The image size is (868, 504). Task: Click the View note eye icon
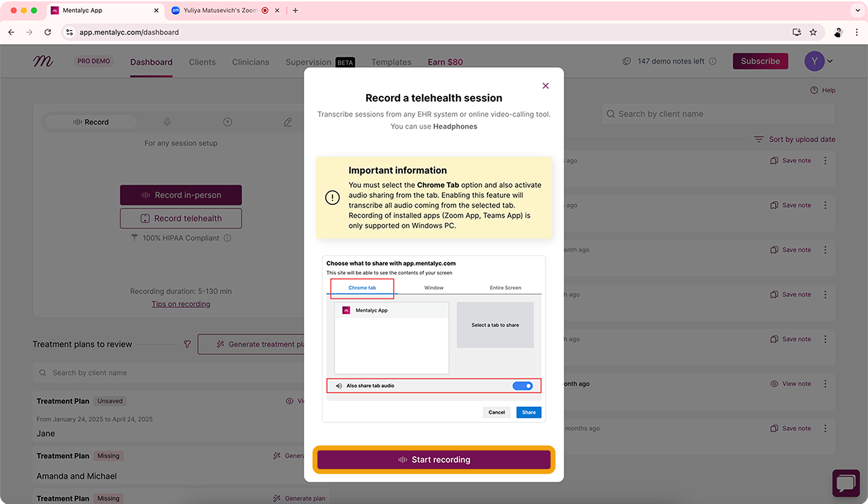(x=774, y=384)
